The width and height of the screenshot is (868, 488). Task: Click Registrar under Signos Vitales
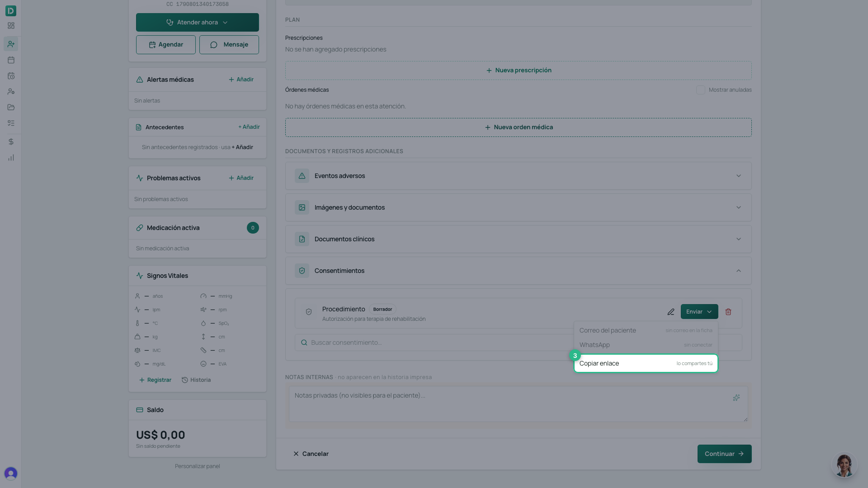pos(155,380)
